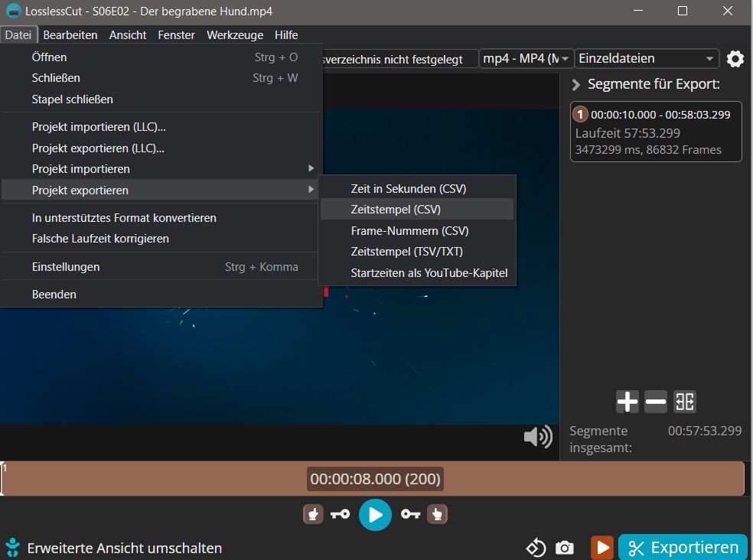Click the Segmente insgesamt label
Screen dimensions: 753x560
coord(600,439)
